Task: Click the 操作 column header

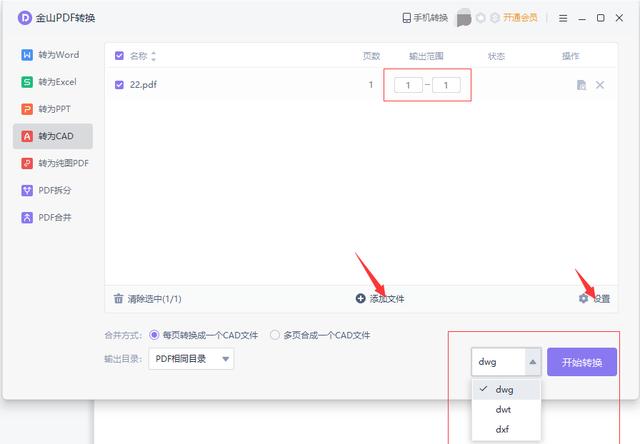Action: (x=571, y=56)
